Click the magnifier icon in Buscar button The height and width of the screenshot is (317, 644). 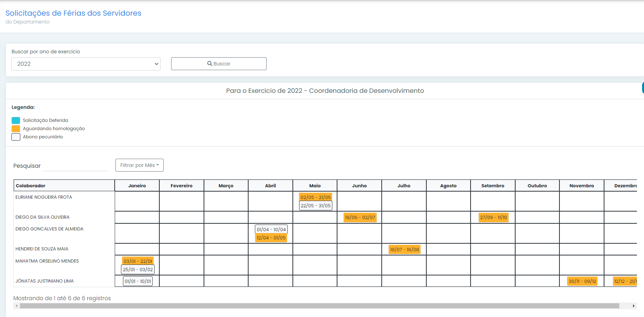click(210, 63)
